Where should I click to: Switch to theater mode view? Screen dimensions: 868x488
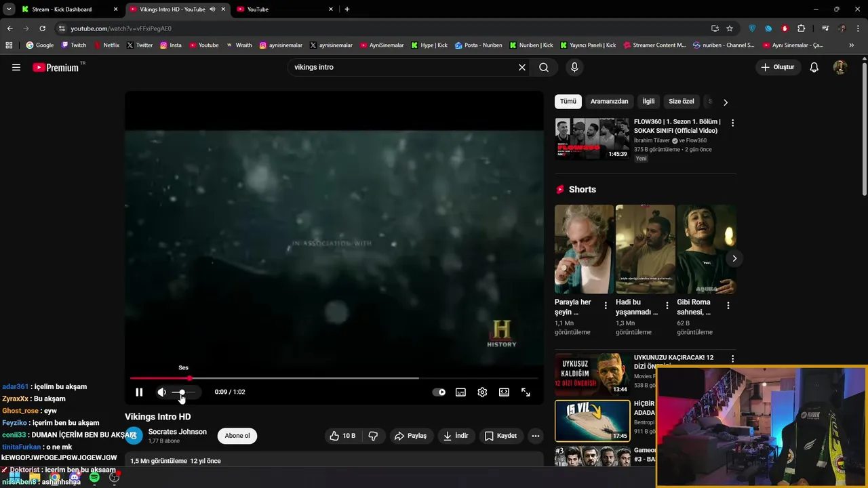pyautogui.click(x=504, y=392)
